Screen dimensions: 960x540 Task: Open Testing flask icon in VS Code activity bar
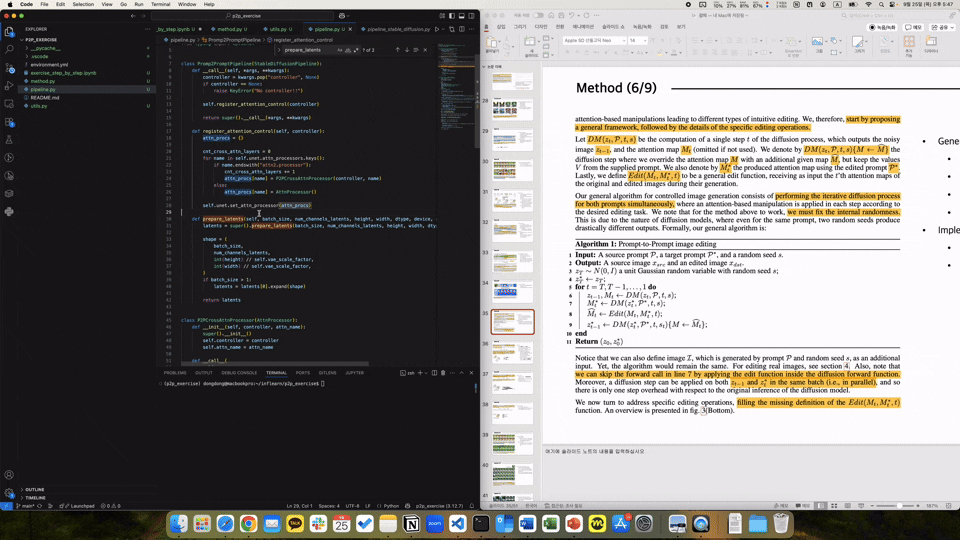click(9, 140)
